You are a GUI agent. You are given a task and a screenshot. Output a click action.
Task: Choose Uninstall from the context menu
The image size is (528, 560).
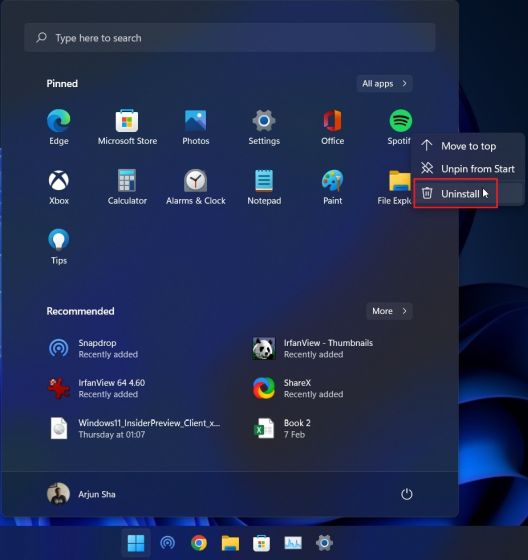[468, 194]
